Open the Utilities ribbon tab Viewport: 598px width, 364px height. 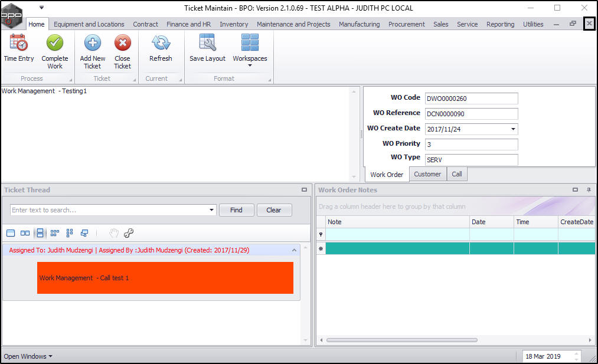pyautogui.click(x=533, y=24)
